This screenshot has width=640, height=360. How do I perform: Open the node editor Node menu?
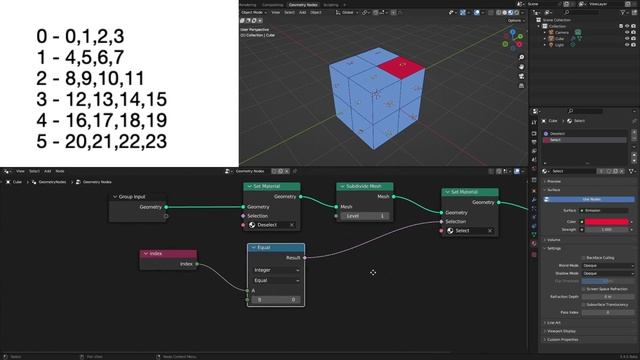(x=60, y=171)
